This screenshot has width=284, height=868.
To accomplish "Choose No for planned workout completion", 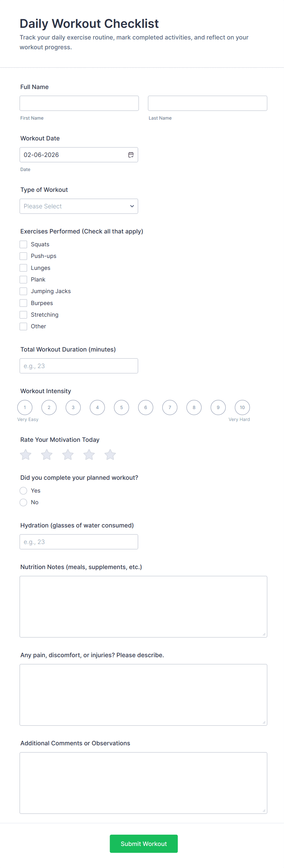I will coord(23,502).
